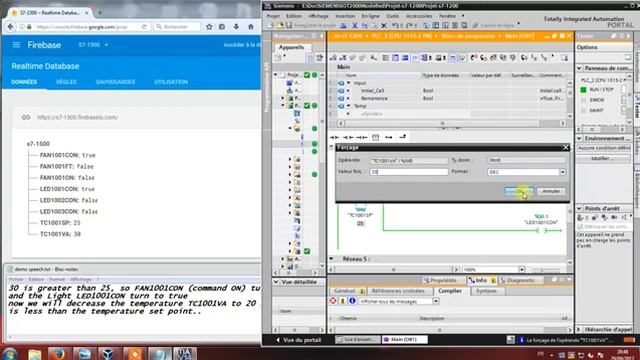Click the Firefox Rechercher search box
This screenshot has width=640, height=360.
coord(177,27)
